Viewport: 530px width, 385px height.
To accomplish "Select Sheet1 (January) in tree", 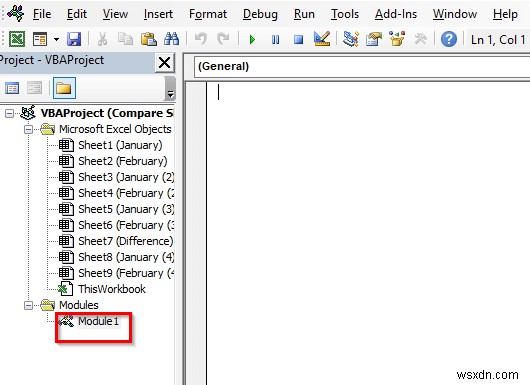I will tap(120, 145).
